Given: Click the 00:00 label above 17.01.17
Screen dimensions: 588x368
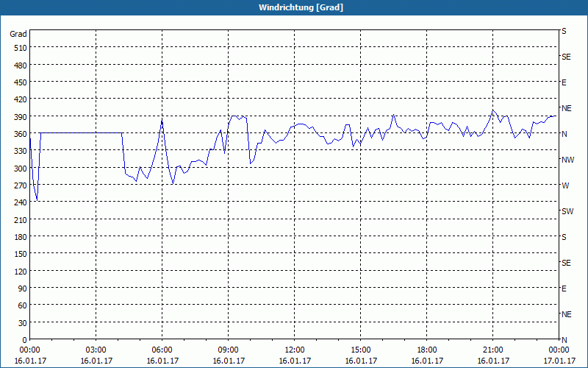Looking at the screenshot, I should (559, 350).
